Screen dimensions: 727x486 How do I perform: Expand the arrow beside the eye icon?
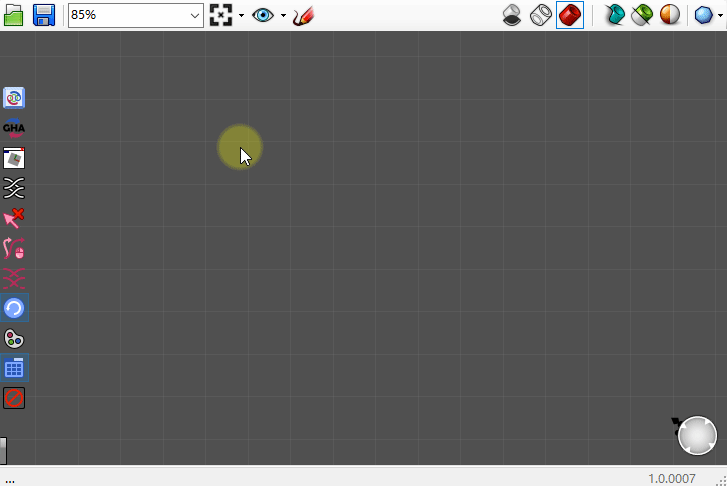pyautogui.click(x=283, y=15)
